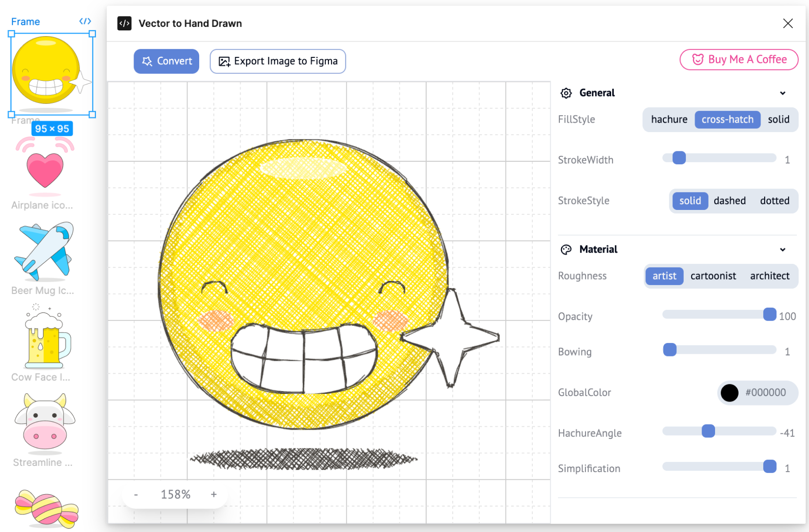Set Roughness to cartoonist
This screenshot has height=532, width=809.
713,276
